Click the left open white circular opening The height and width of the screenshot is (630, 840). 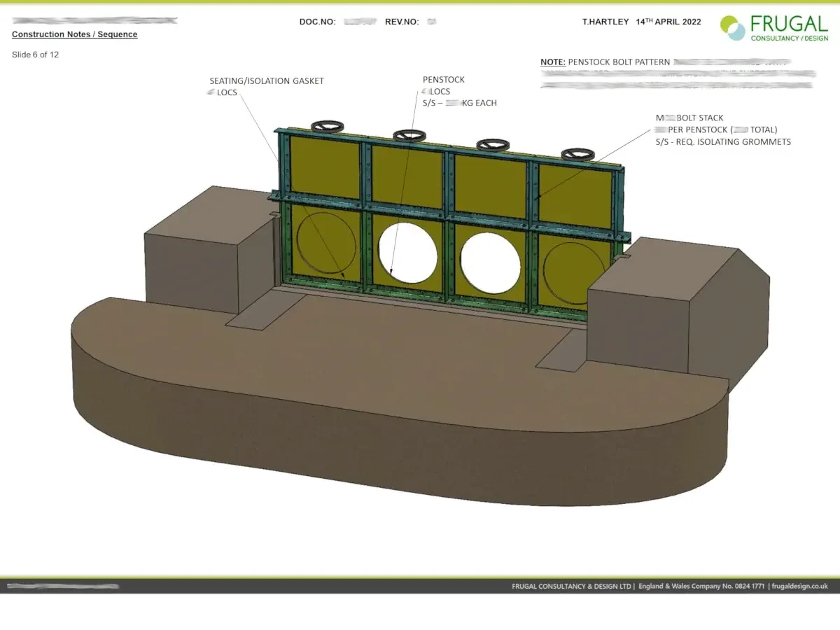(408, 251)
